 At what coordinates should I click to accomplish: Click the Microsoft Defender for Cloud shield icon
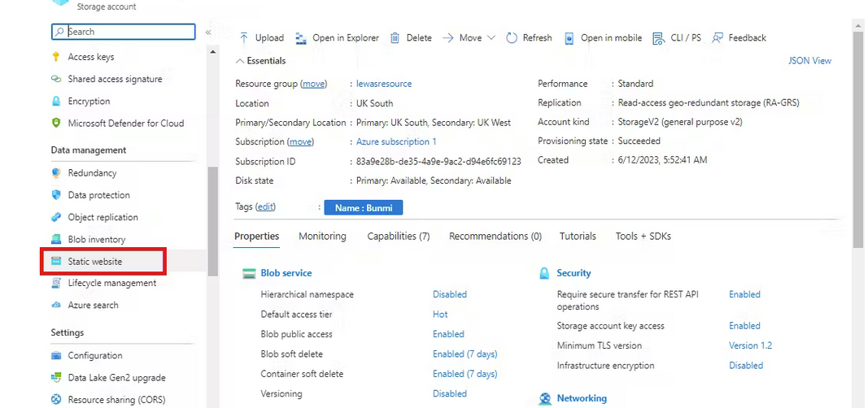click(56, 124)
